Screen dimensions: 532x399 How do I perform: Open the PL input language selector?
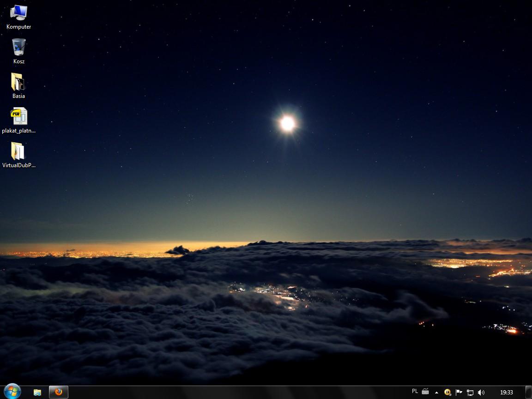pyautogui.click(x=415, y=392)
